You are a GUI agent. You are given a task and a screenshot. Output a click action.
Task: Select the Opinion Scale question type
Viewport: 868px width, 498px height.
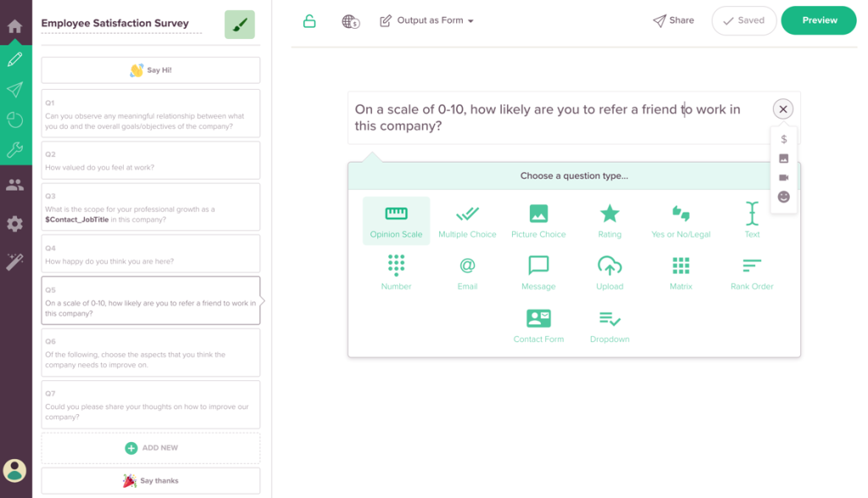396,220
